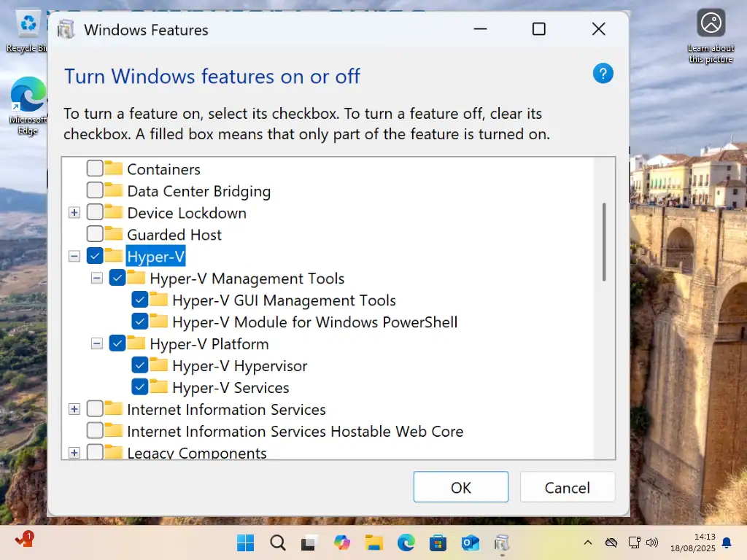Open the Windows Start menu
The image size is (747, 560).
point(246,542)
